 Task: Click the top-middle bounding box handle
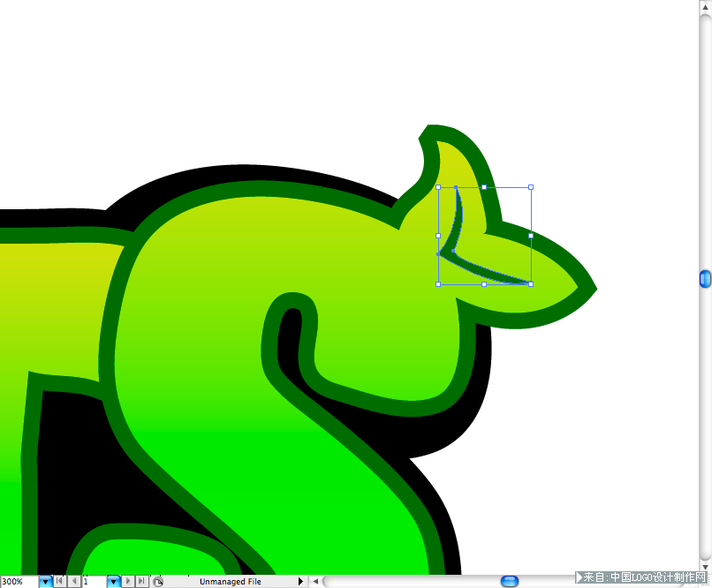(484, 187)
